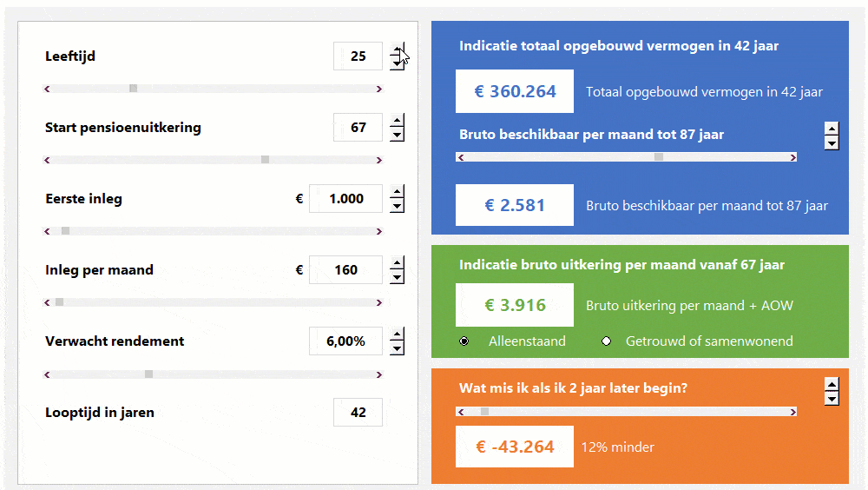Increase Leeftijd with the up spinner arrow
This screenshot has width=868, height=490.
pyautogui.click(x=397, y=50)
